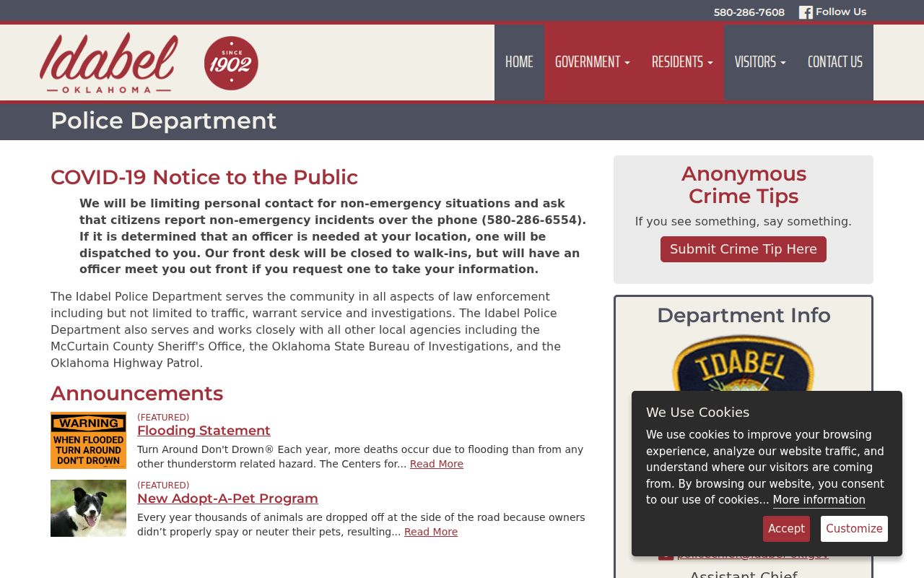Go to the Home menu item
This screenshot has height=578, width=924.
click(x=519, y=62)
